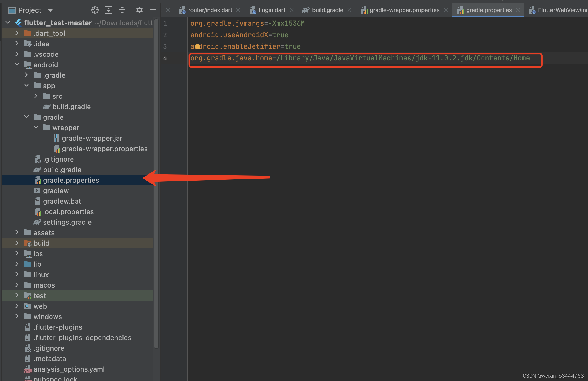588x381 pixels.
Task: Hide the Project panel with minus icon
Action: click(153, 10)
